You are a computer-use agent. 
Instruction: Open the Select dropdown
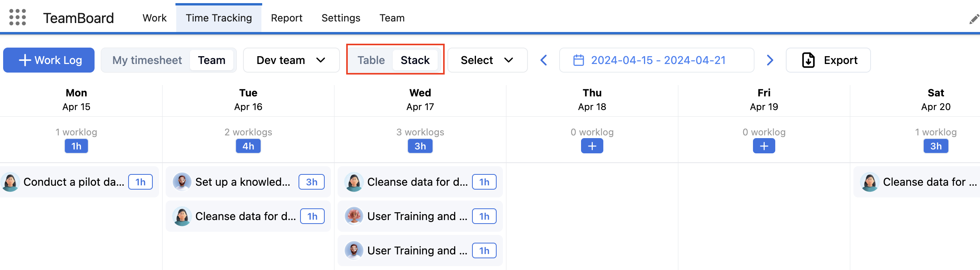487,60
